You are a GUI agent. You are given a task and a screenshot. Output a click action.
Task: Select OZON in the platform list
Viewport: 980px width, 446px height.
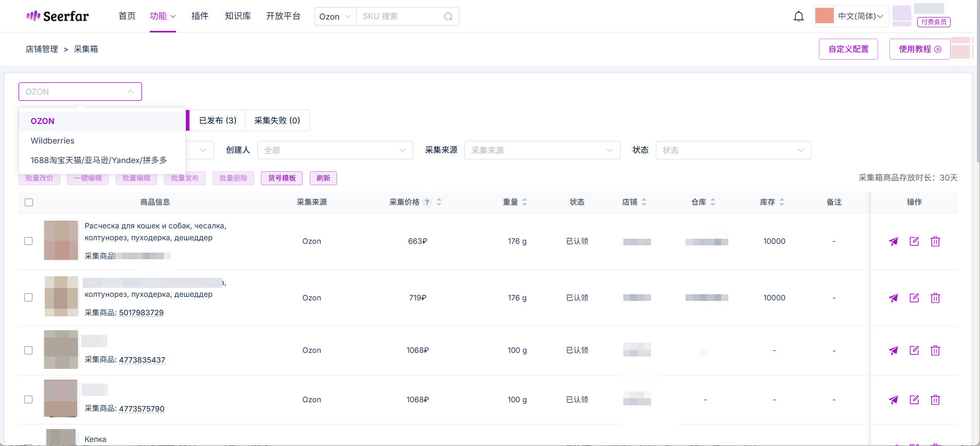(x=102, y=121)
